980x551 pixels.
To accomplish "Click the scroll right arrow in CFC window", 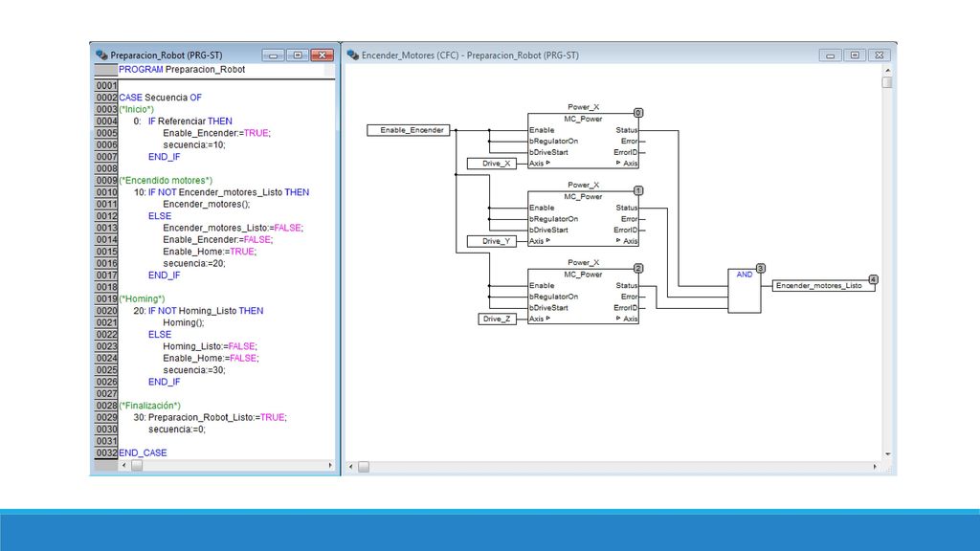I will point(875,467).
